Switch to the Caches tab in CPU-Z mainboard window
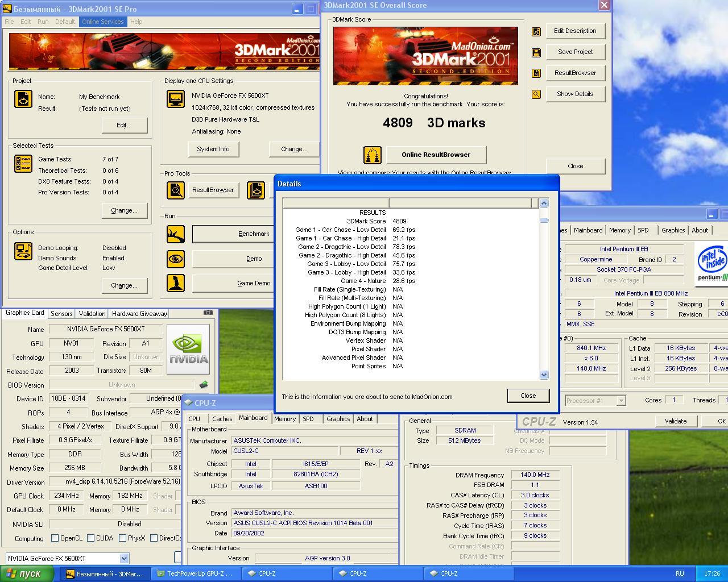 pos(222,419)
